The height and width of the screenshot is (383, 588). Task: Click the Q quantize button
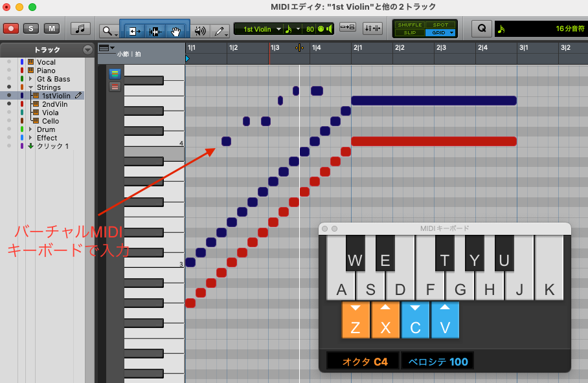(482, 28)
